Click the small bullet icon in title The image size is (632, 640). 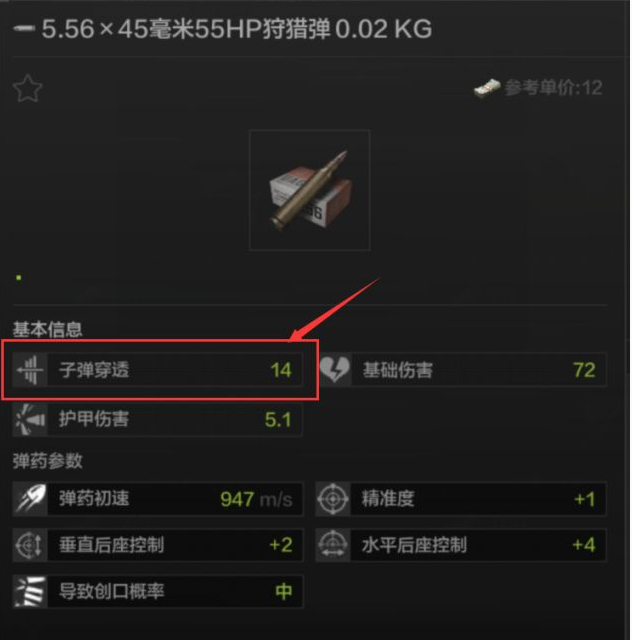click(x=24, y=29)
